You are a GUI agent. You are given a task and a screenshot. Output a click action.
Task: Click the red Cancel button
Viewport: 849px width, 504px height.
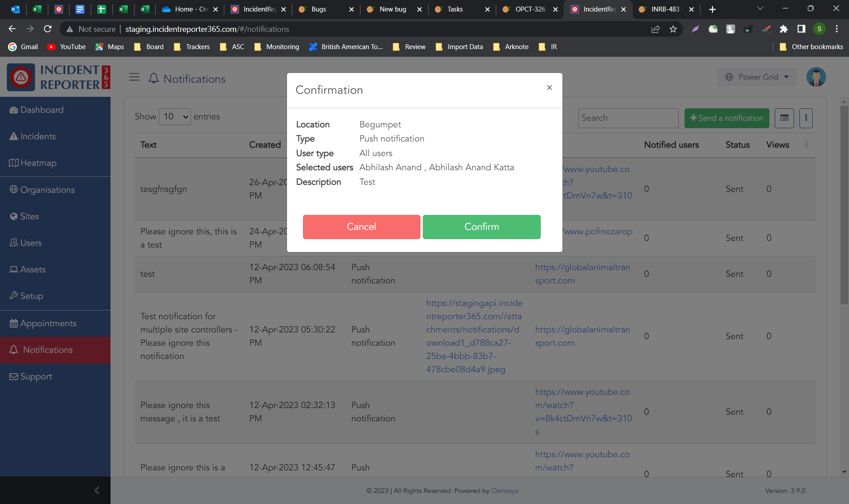click(361, 227)
